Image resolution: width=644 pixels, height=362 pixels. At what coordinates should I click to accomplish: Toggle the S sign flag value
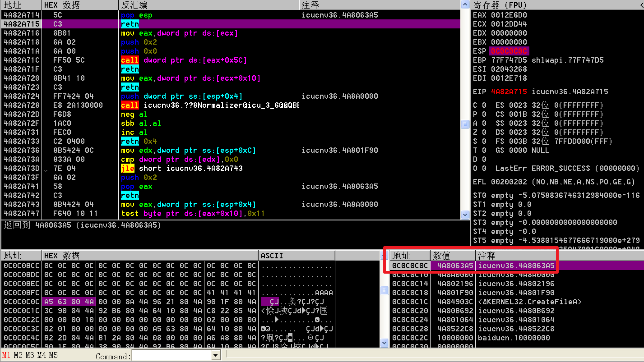[484, 141]
